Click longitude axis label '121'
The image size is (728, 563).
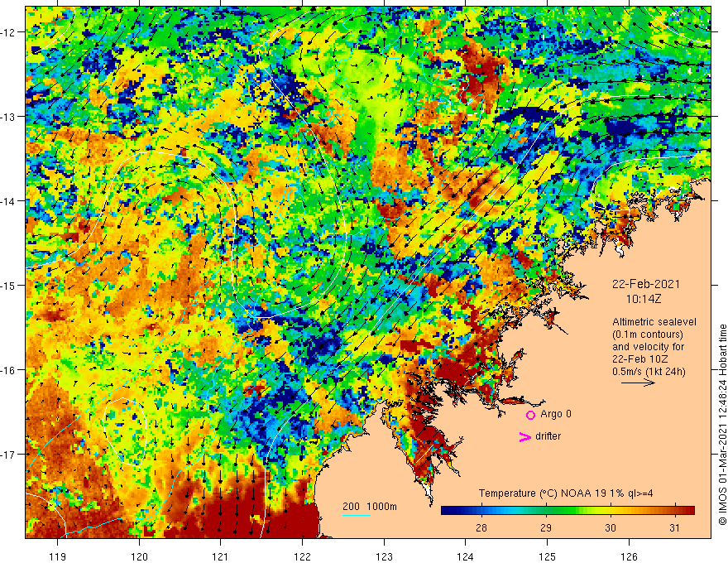pos(221,556)
